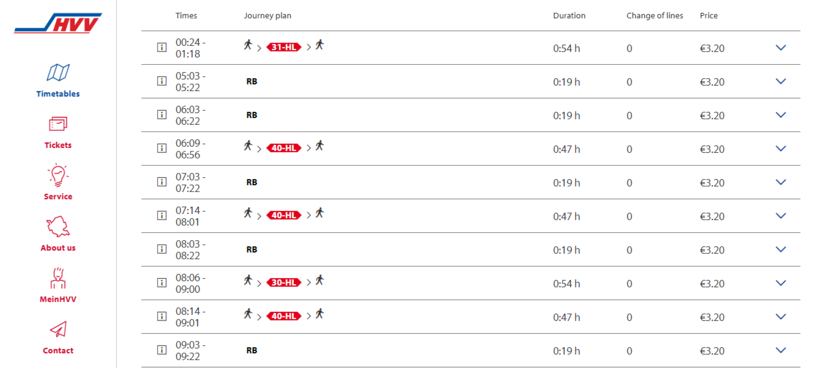Select the 30-HL bus line badge

point(284,282)
